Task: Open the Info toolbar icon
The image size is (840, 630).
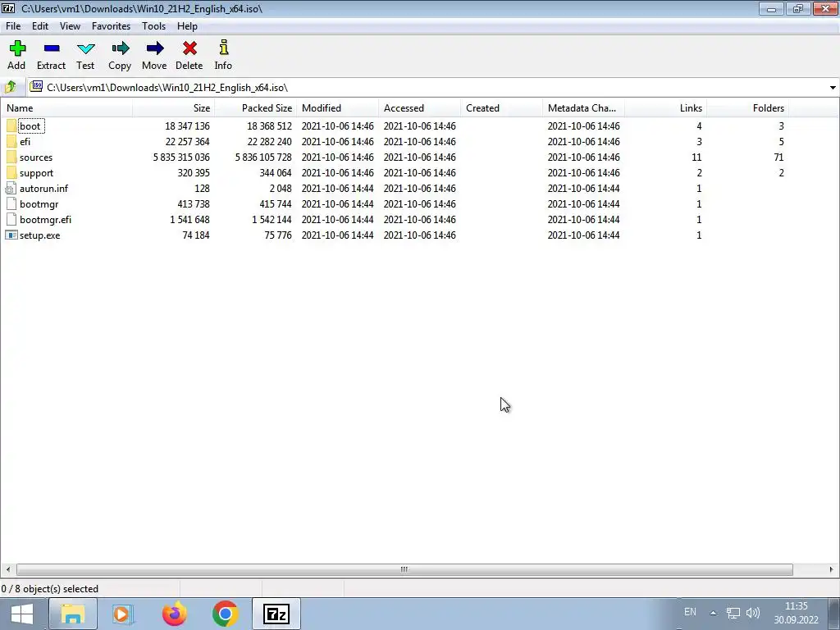Action: 223,48
